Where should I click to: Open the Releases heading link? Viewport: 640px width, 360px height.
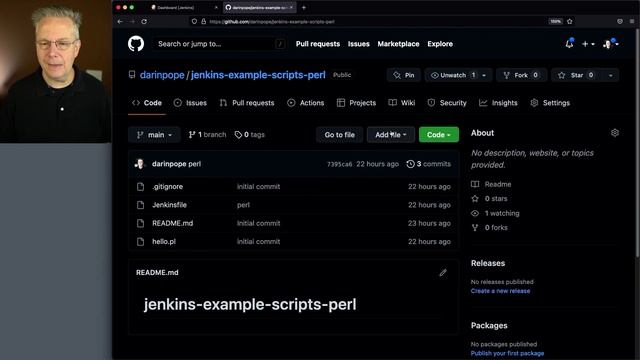488,263
